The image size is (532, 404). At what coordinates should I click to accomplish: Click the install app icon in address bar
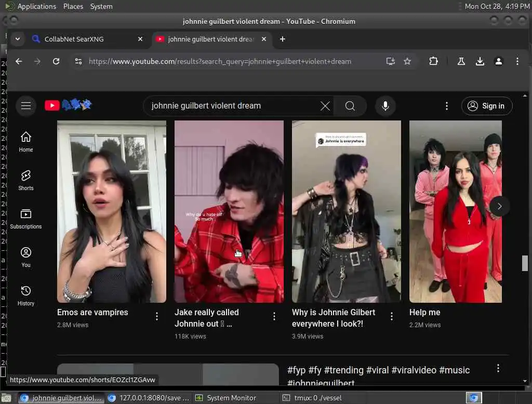(x=391, y=61)
